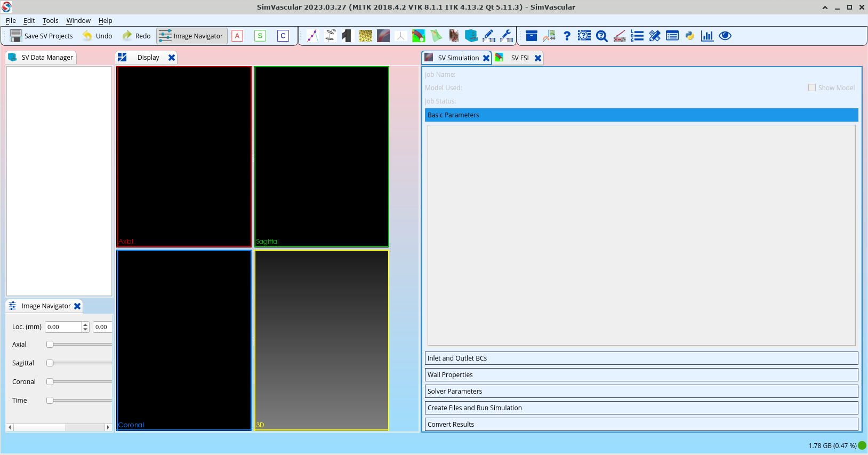Close the Image Navigator panel tab

click(77, 306)
